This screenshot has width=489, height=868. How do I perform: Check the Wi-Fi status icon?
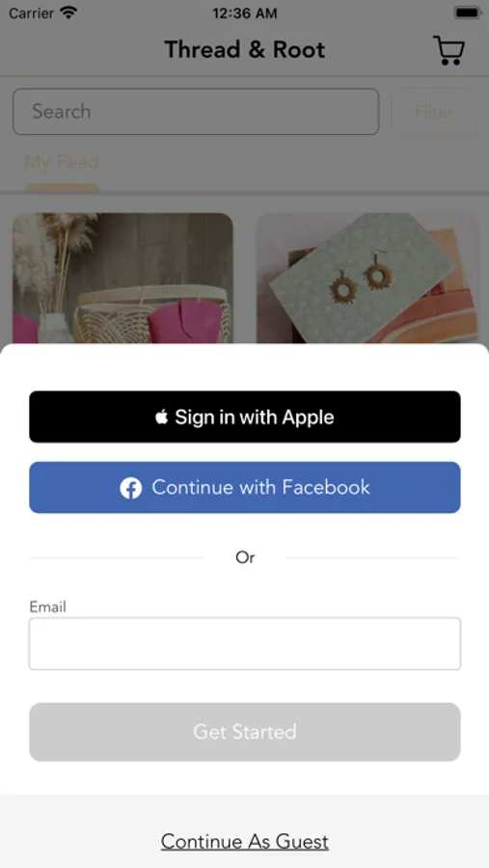pyautogui.click(x=69, y=13)
